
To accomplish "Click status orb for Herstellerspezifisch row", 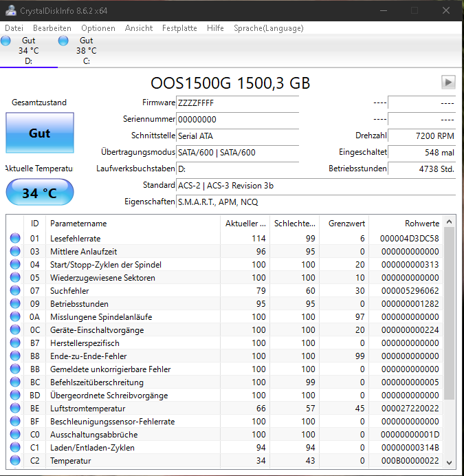I will [x=15, y=343].
